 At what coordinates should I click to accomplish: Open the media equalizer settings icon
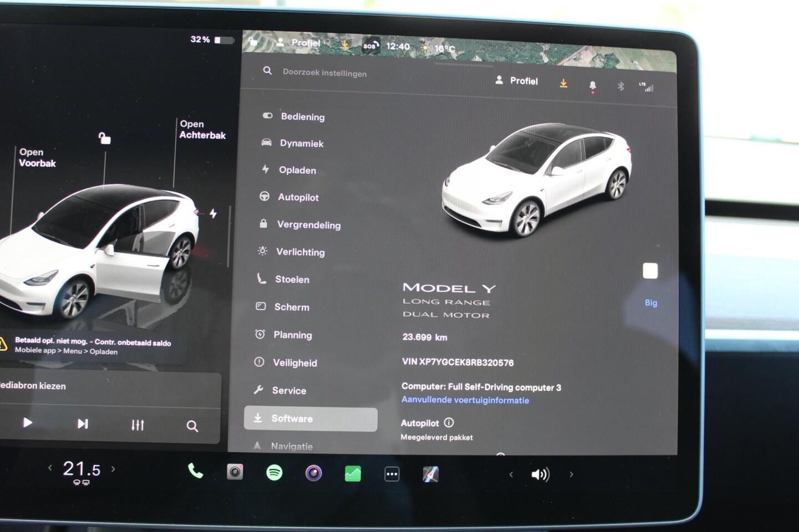[x=138, y=425]
